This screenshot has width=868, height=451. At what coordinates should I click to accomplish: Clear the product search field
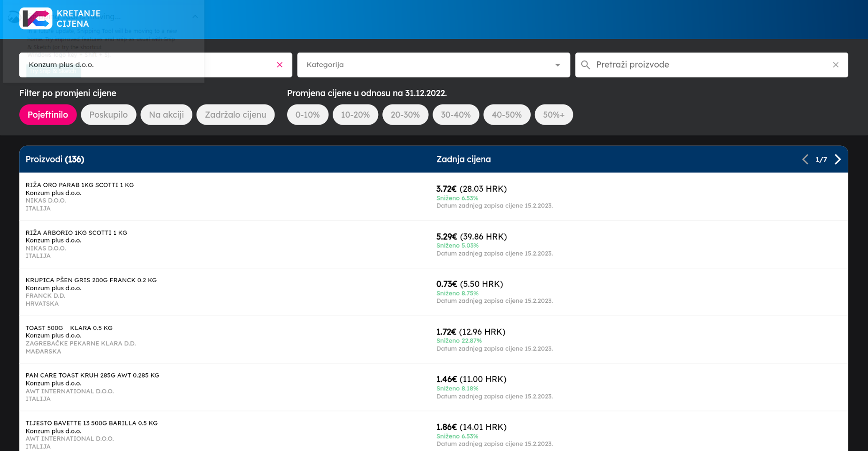point(835,65)
